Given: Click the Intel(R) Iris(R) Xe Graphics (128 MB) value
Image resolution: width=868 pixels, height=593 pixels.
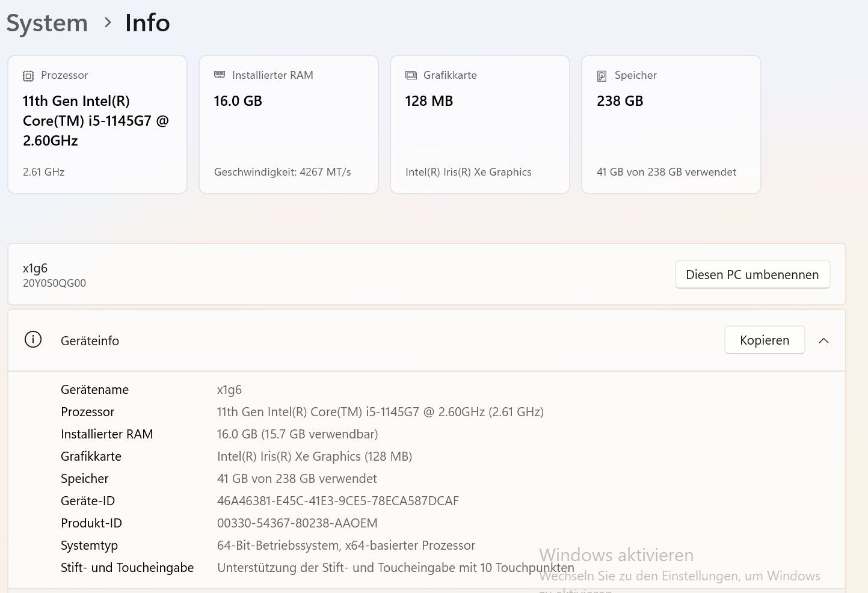Looking at the screenshot, I should [315, 456].
